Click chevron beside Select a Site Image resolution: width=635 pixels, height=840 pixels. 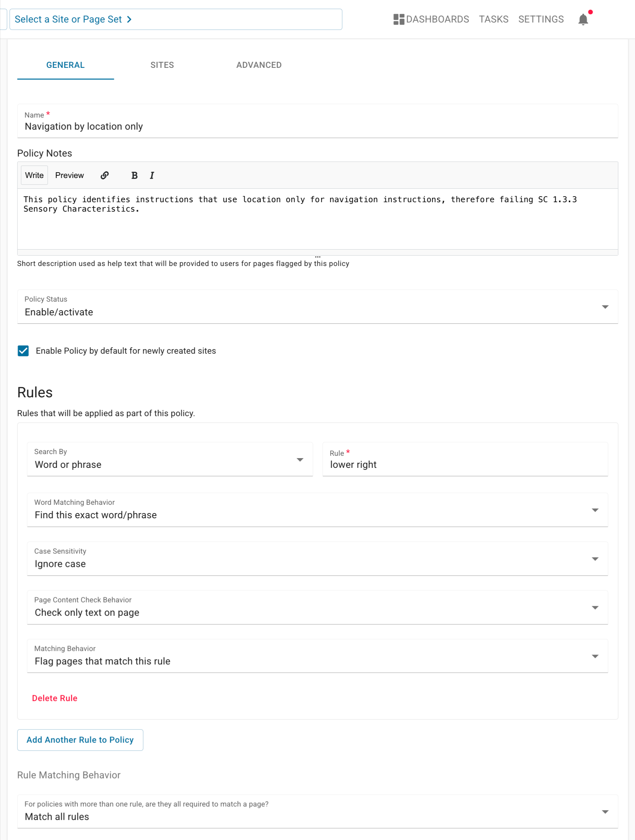coord(129,19)
